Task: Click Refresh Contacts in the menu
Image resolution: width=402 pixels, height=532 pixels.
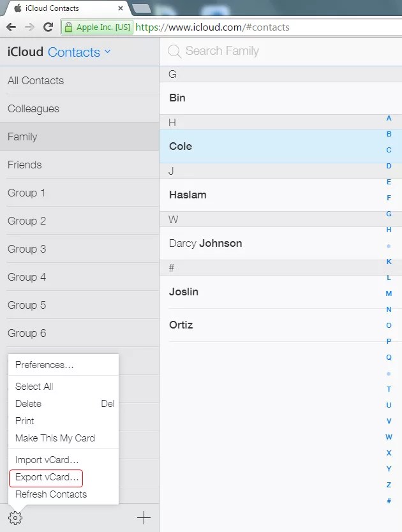Action: tap(50, 494)
